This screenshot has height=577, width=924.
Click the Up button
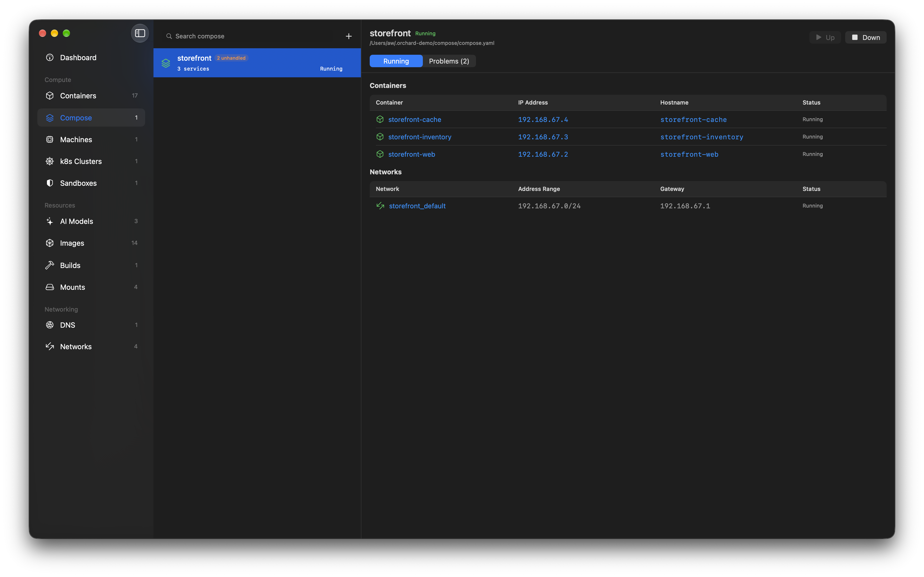[x=825, y=37]
